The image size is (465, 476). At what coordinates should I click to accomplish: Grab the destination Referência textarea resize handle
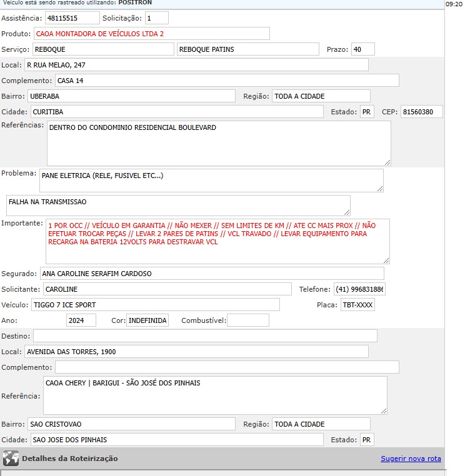(x=384, y=411)
